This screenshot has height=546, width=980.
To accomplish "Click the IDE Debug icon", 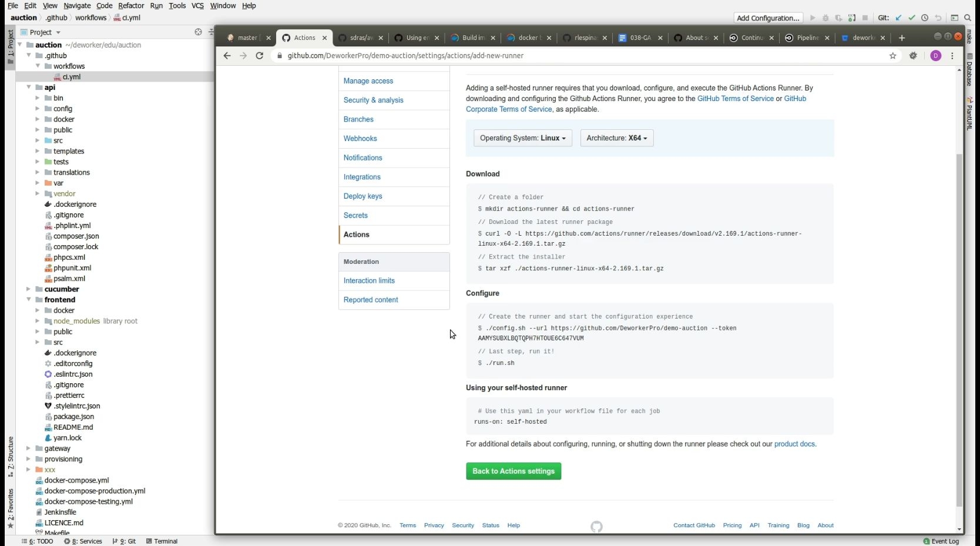I will click(825, 18).
